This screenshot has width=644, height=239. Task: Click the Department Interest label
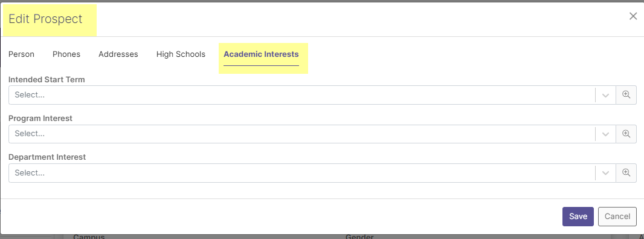(x=47, y=157)
